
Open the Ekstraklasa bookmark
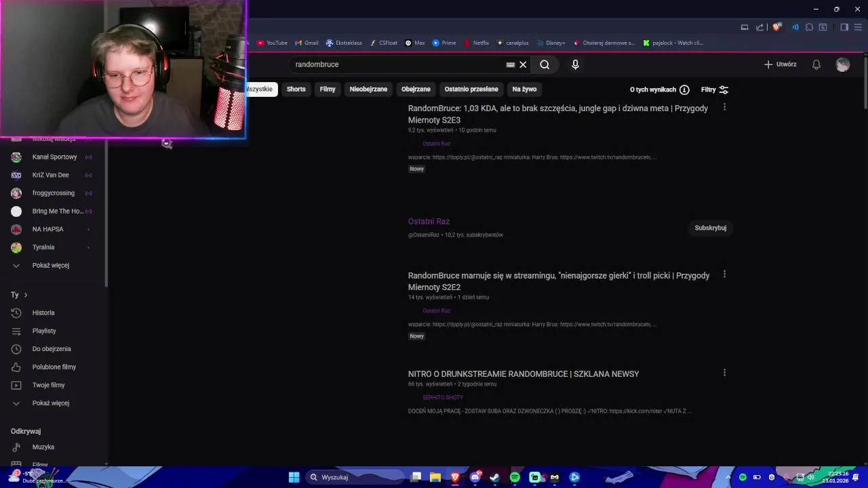[x=344, y=43]
